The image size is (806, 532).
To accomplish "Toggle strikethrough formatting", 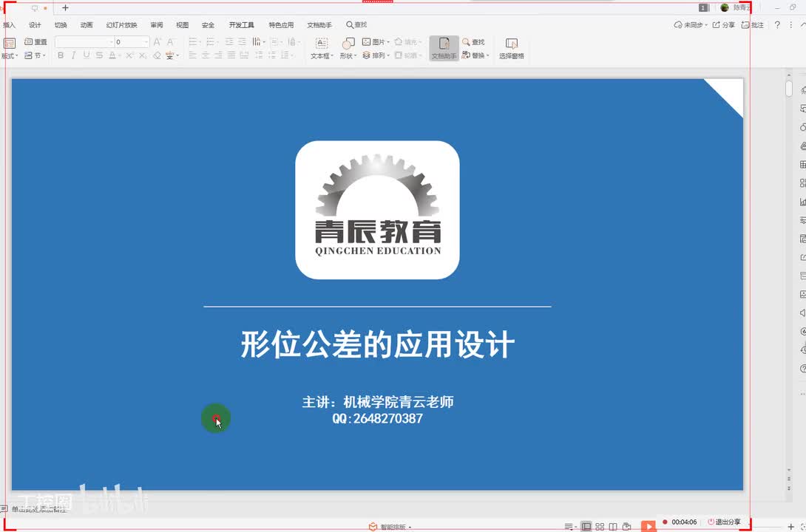I will (x=99, y=55).
